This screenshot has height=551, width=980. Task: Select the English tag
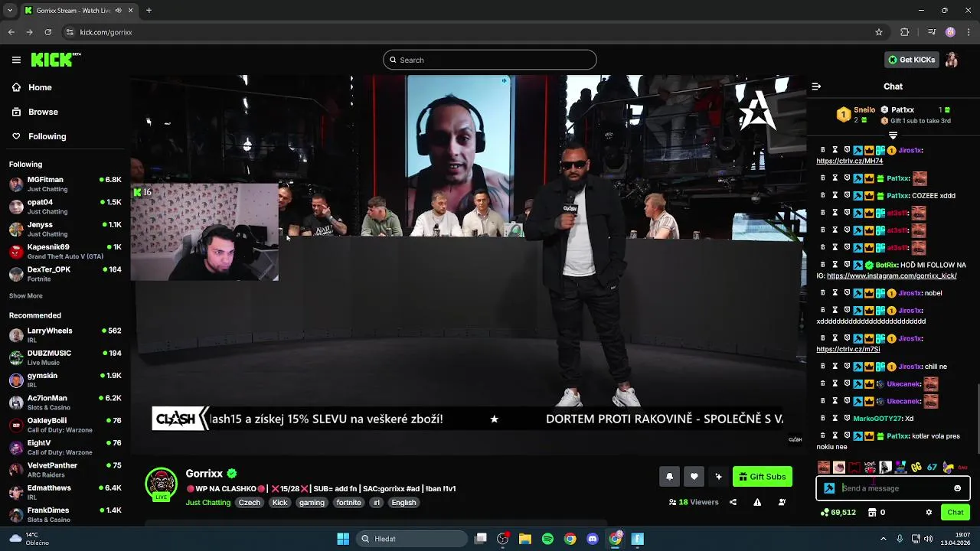403,503
